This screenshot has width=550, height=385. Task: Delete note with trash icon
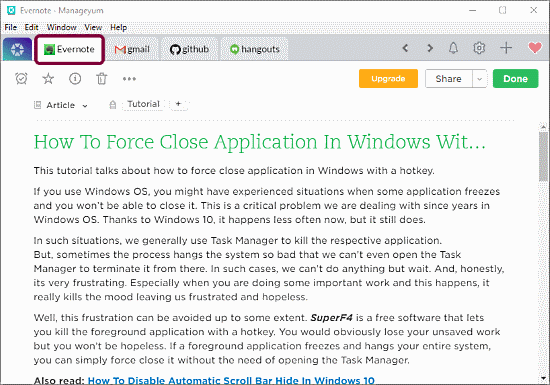(102, 79)
